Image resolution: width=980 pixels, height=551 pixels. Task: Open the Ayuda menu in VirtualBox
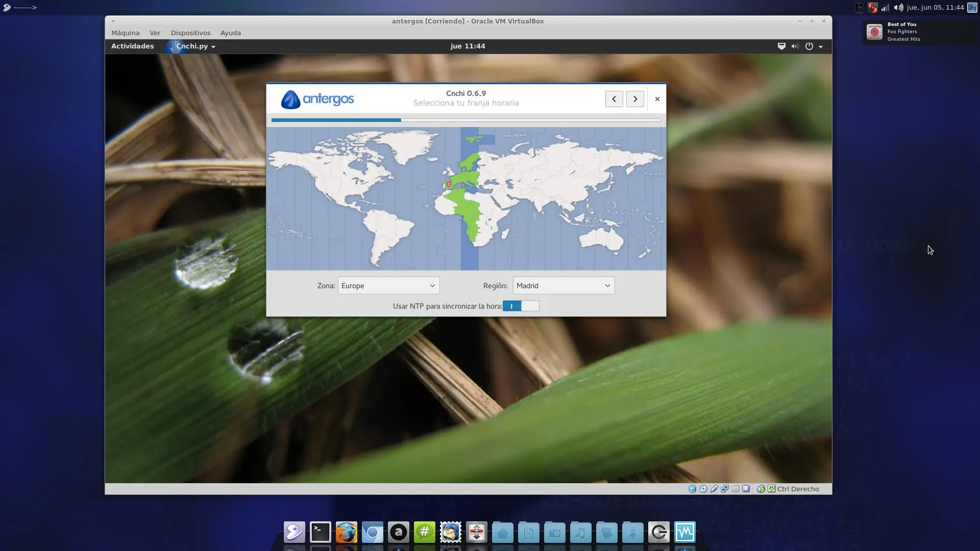[x=231, y=33]
